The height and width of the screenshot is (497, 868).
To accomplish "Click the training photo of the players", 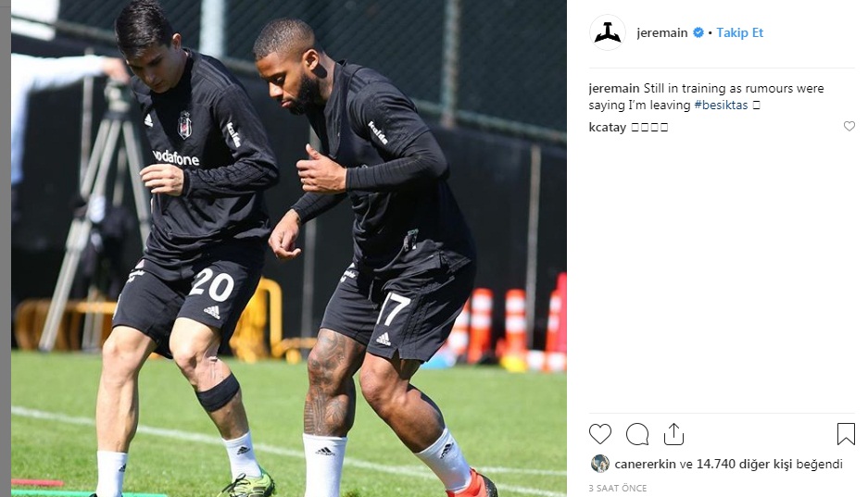I will click(x=289, y=248).
